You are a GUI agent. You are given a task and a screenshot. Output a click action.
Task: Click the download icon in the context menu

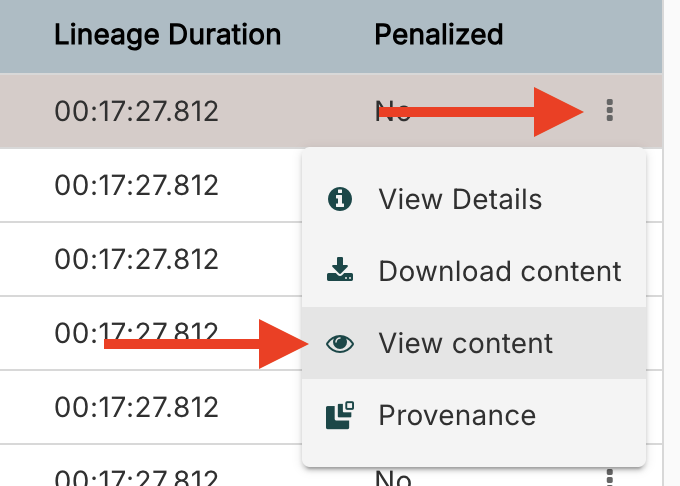pyautogui.click(x=340, y=270)
